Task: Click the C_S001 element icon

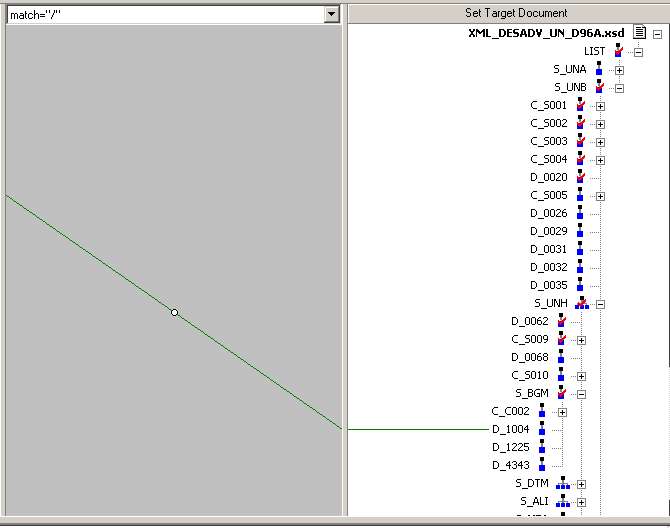Action: pos(580,105)
